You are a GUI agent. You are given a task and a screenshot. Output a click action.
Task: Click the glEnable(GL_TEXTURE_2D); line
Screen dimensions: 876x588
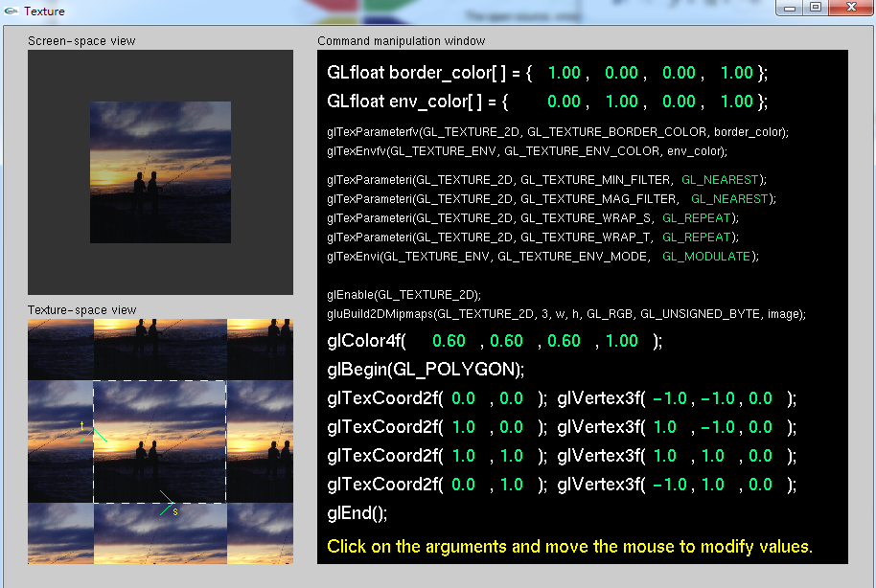(403, 295)
